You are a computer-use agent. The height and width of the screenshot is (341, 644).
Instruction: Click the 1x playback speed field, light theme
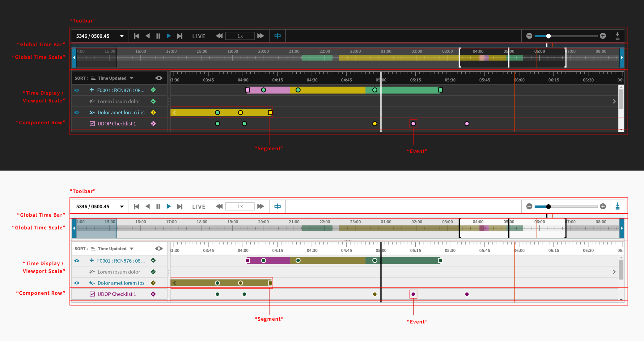pos(240,206)
